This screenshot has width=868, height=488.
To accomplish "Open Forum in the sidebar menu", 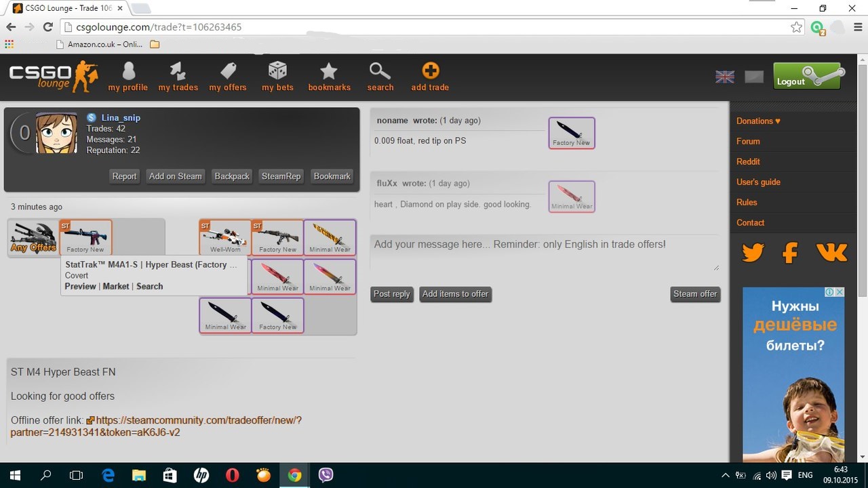I will click(748, 141).
